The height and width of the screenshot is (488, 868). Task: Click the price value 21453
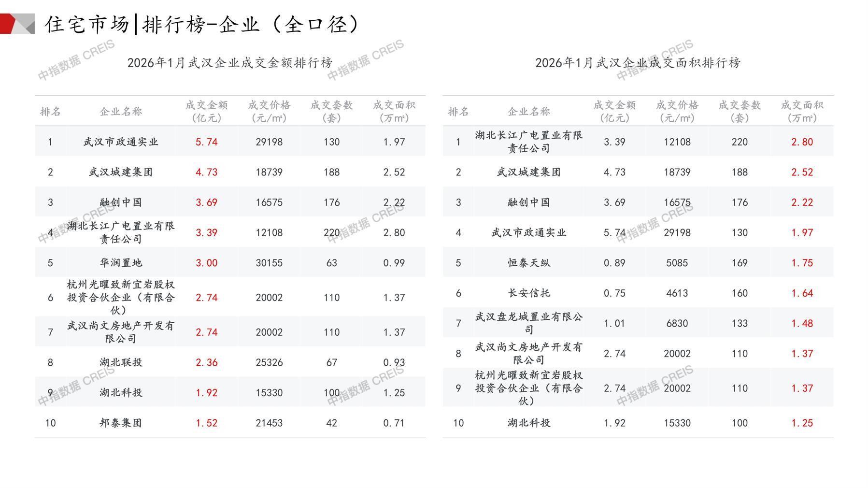pyautogui.click(x=269, y=423)
